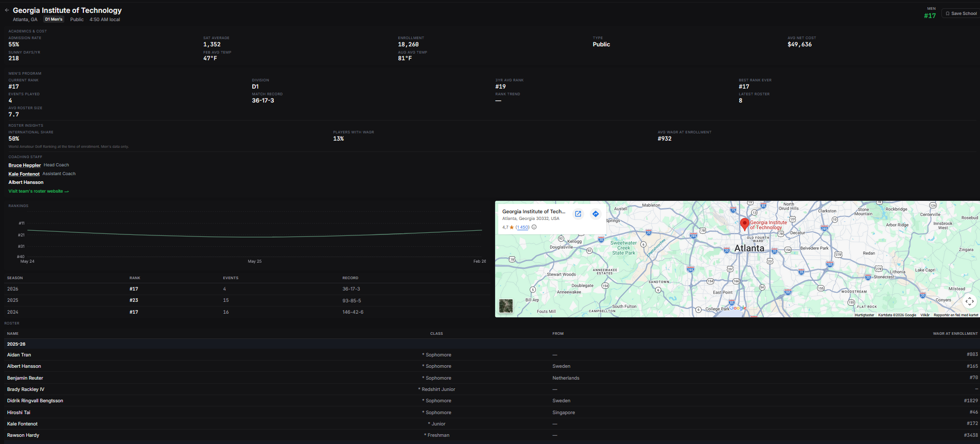Click the map camera controls button
The height and width of the screenshot is (444, 980).
click(969, 301)
